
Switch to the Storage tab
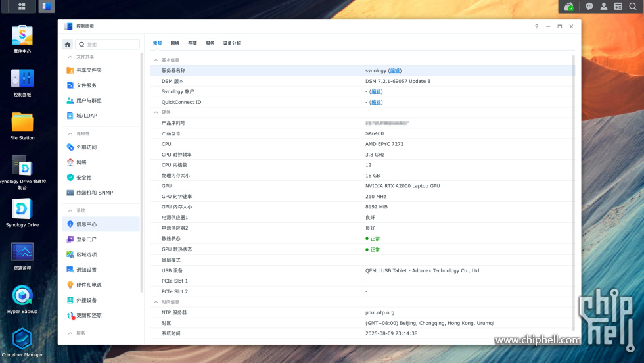point(192,43)
